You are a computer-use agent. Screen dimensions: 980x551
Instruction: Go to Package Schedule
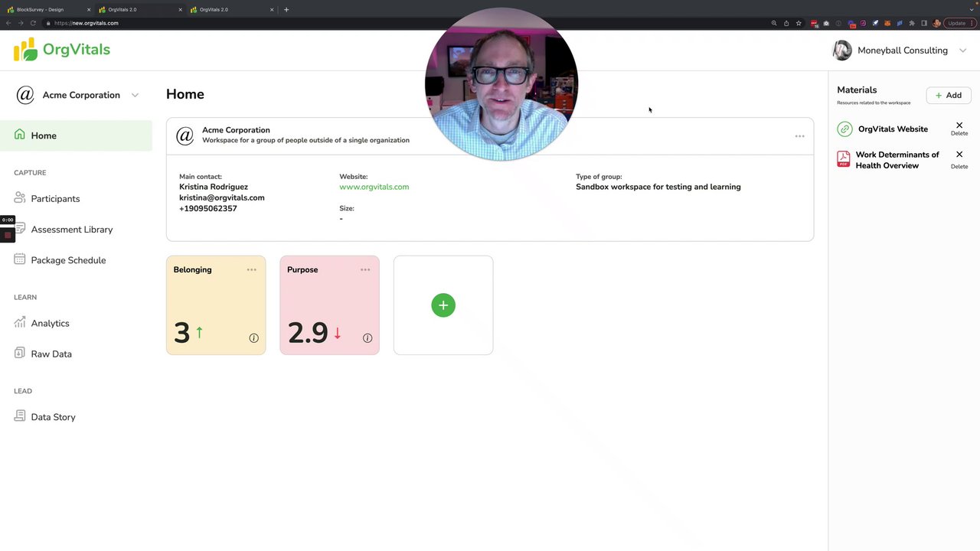[68, 259]
